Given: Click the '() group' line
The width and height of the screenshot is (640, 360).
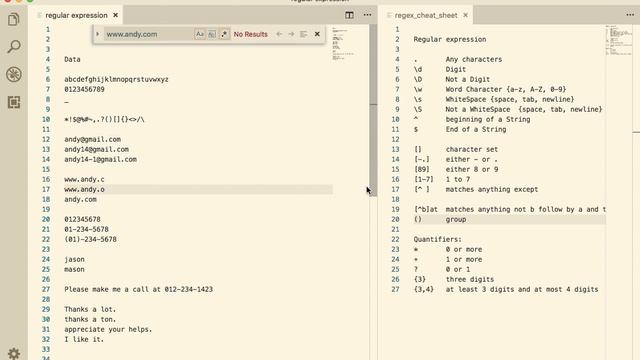Looking at the screenshot, I should point(440,219).
